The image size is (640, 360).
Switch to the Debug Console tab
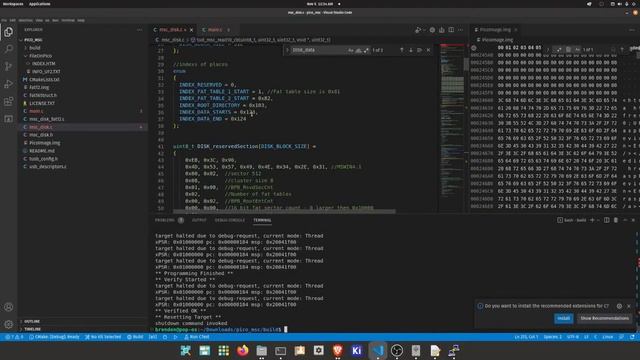230,220
